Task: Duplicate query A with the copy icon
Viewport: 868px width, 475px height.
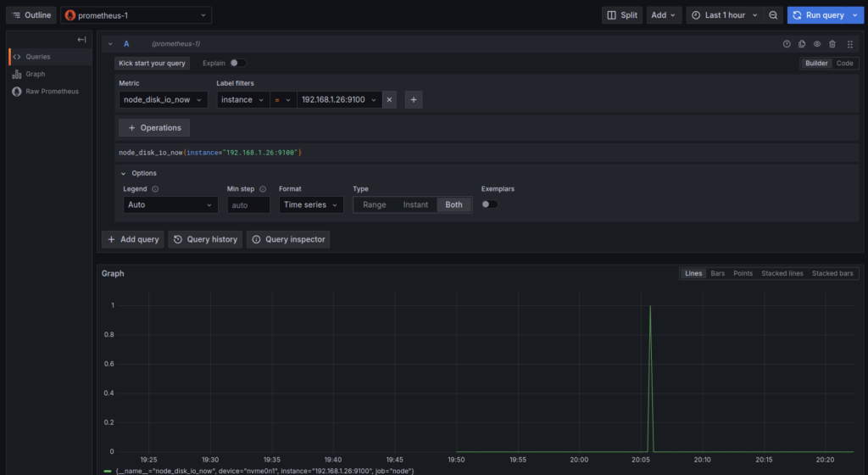Action: click(802, 43)
